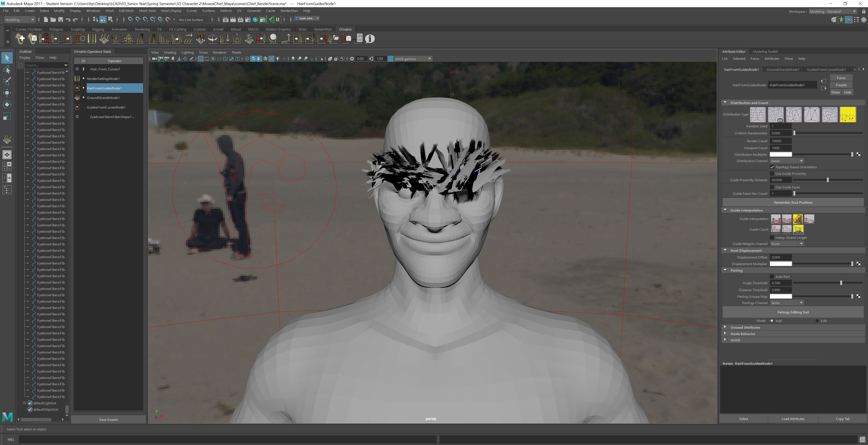Click the Save scene icon
The width and height of the screenshot is (868, 445).
[x=61, y=20]
